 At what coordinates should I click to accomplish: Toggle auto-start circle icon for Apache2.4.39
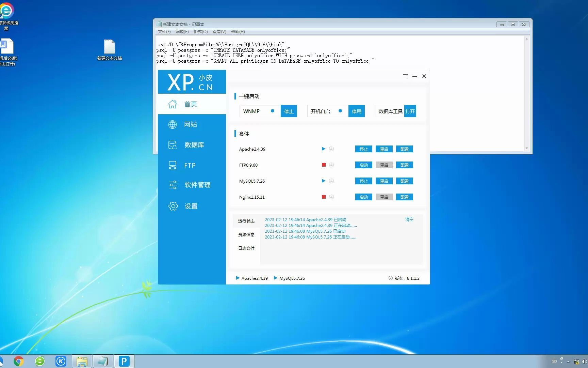(331, 149)
